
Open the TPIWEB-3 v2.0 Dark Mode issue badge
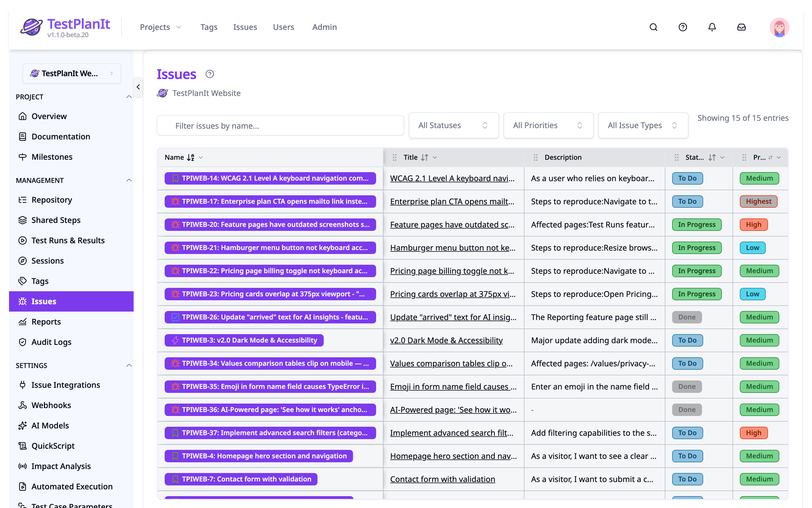(x=244, y=340)
